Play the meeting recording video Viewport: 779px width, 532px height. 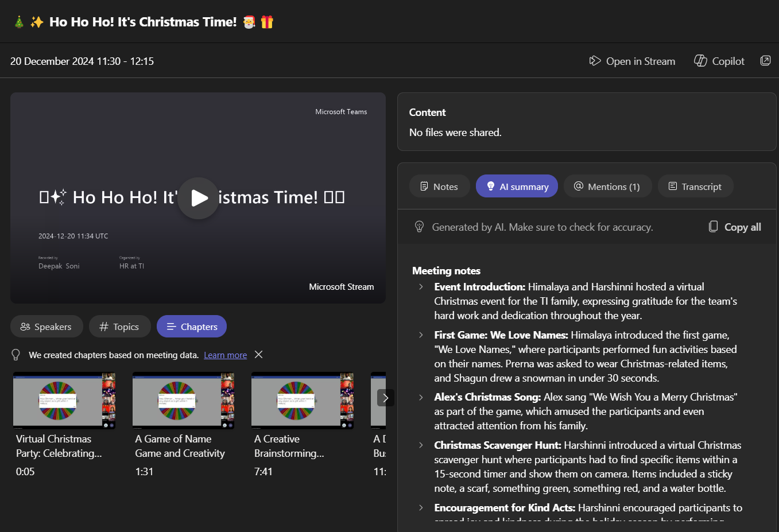(x=198, y=198)
